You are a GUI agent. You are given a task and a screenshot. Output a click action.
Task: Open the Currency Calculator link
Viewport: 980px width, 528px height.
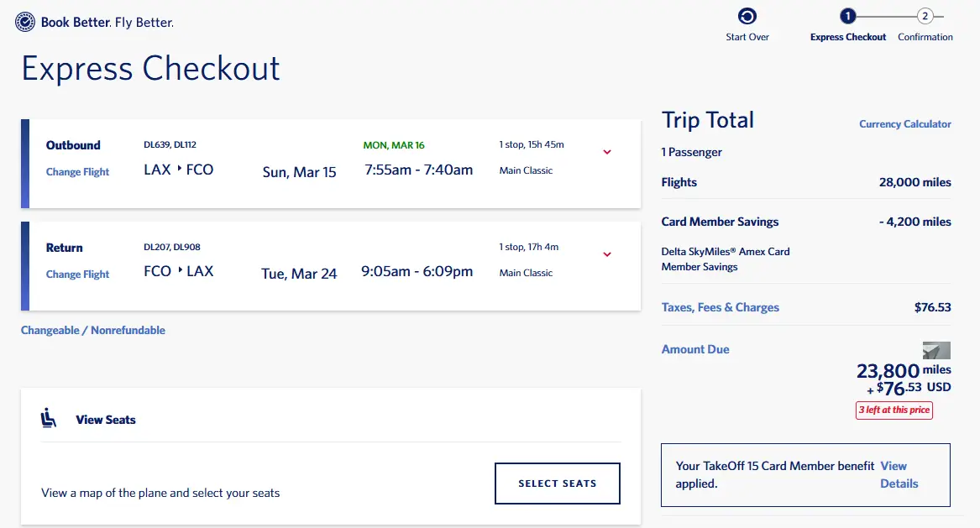(x=904, y=124)
